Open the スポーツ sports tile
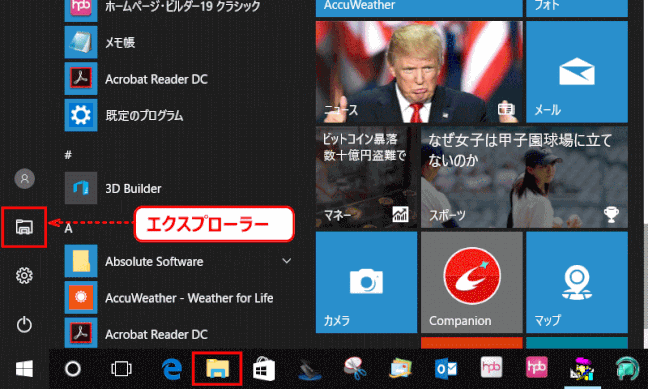 pyautogui.click(x=524, y=177)
